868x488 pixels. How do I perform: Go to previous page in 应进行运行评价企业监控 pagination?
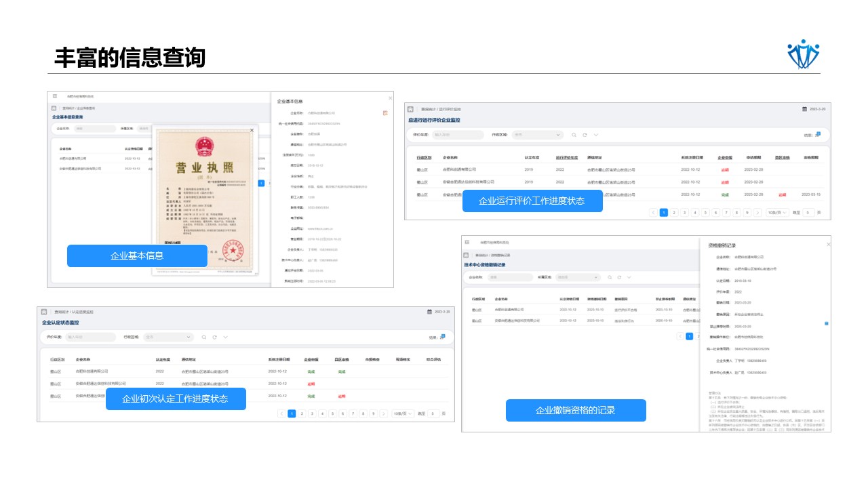coord(654,212)
